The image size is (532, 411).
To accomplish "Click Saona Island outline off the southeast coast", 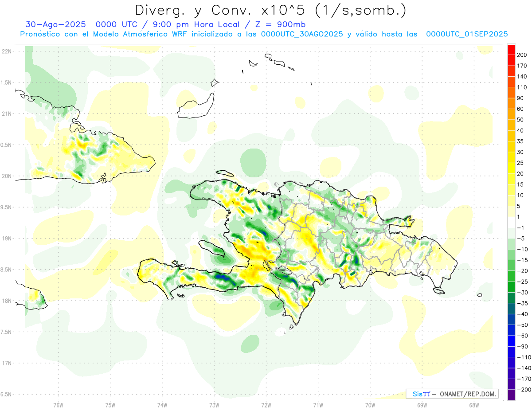I will click(x=439, y=290).
